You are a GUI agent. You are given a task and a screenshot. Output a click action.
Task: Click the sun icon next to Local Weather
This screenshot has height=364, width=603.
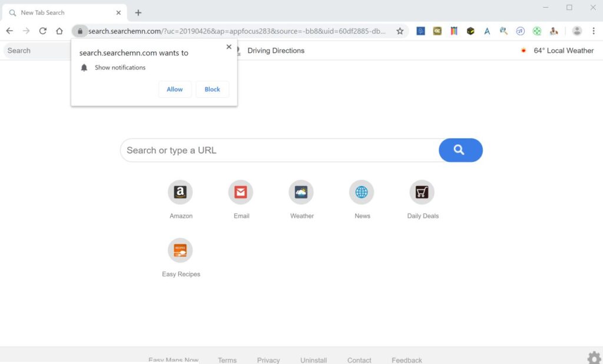tap(523, 51)
